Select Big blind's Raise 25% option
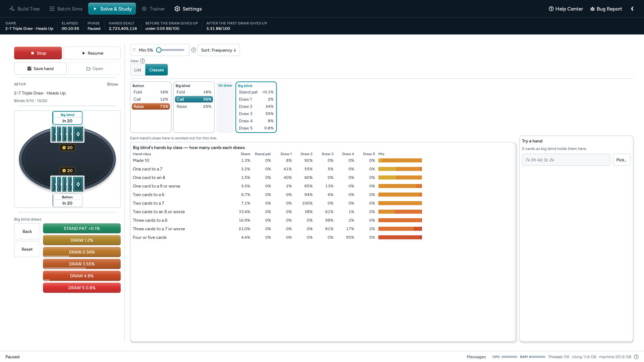 (194, 107)
